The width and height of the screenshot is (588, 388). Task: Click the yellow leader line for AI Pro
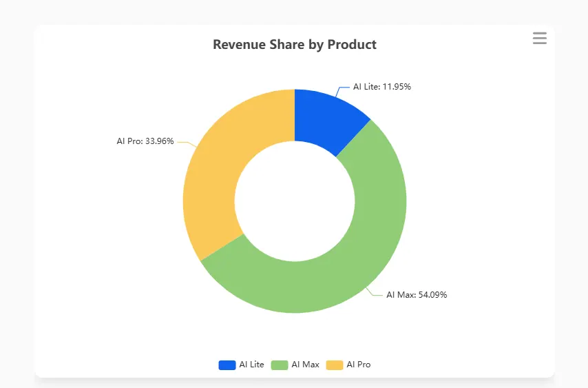185,143
